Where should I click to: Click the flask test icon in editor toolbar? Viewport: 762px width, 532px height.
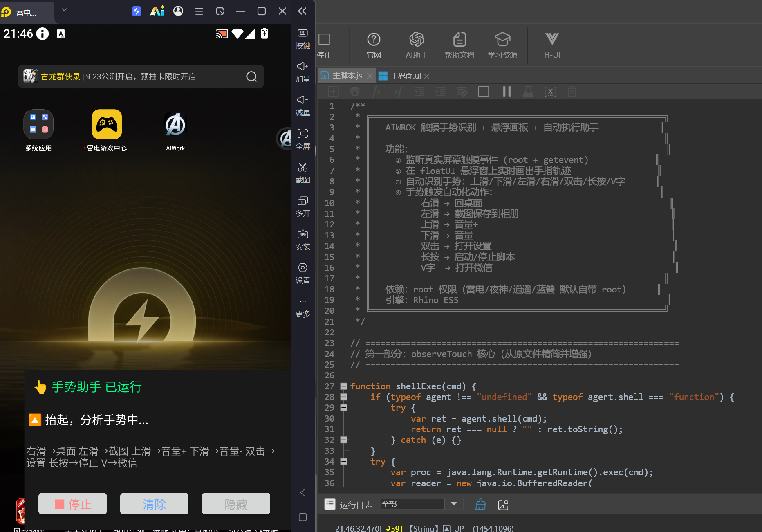[528, 92]
